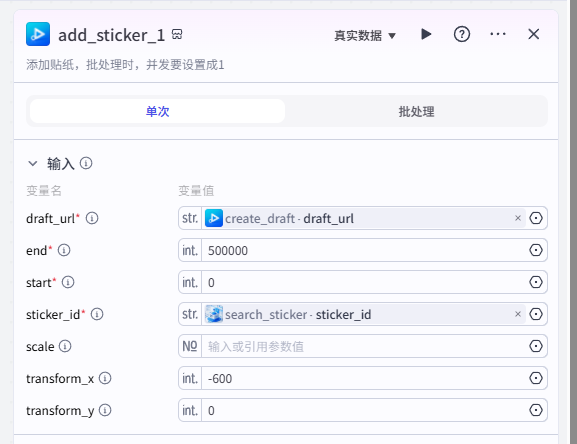Show info icon next to scale

(x=65, y=346)
